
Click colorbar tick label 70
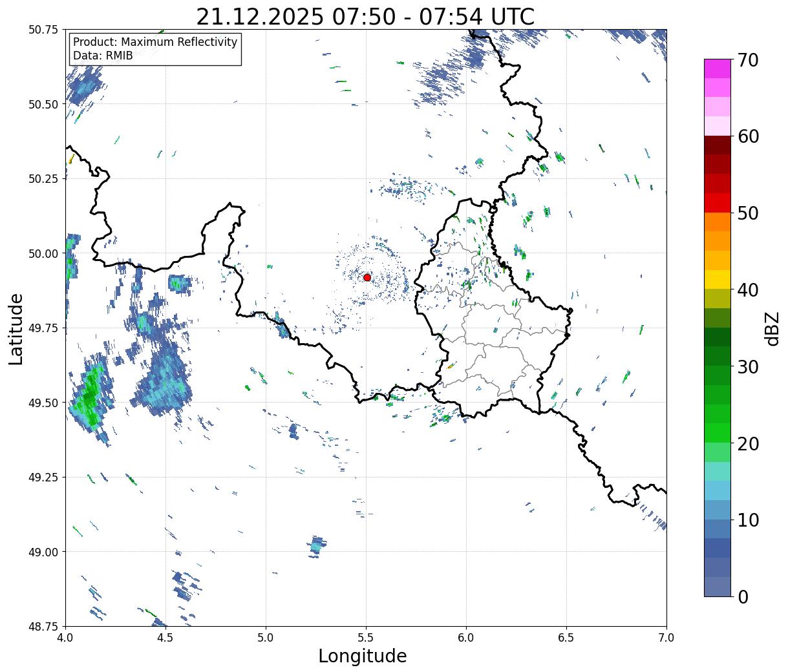(748, 60)
